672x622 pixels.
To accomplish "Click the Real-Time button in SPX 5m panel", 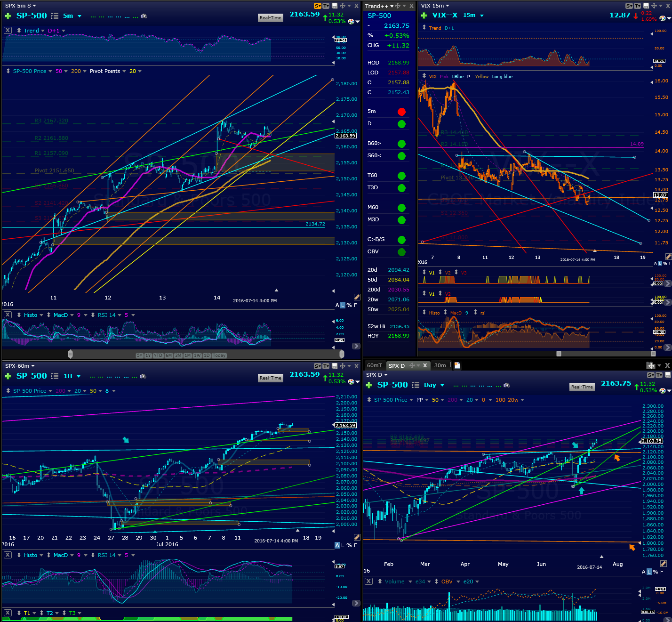I will pyautogui.click(x=271, y=18).
